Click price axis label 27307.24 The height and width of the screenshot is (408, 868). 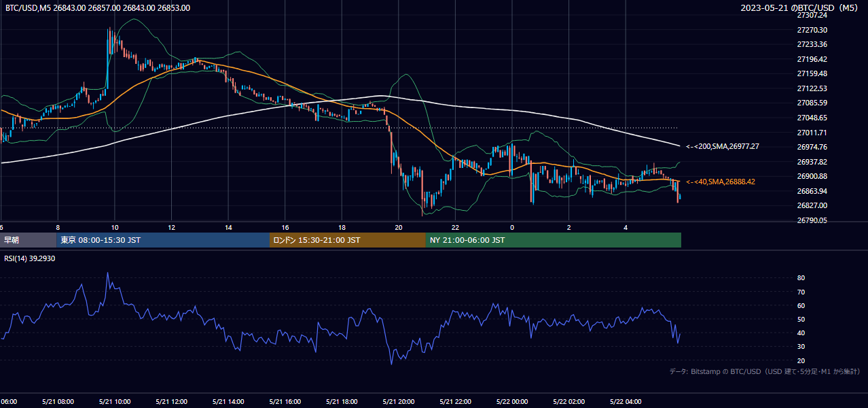[x=812, y=15]
